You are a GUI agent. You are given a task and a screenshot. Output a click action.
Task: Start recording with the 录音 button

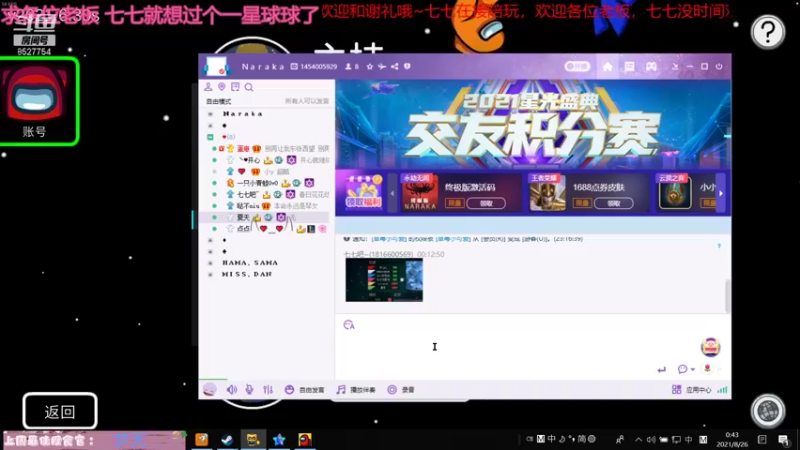click(401, 390)
